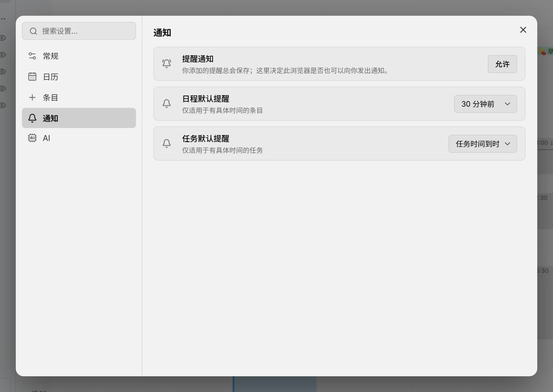
Task: Click the 通知 page heading
Action: click(x=162, y=33)
